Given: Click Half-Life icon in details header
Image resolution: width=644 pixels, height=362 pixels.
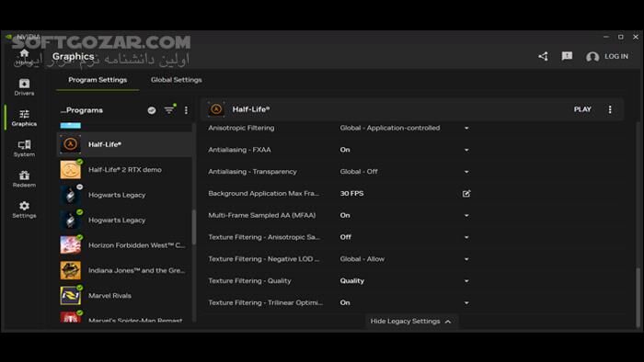Looking at the screenshot, I should [x=216, y=109].
